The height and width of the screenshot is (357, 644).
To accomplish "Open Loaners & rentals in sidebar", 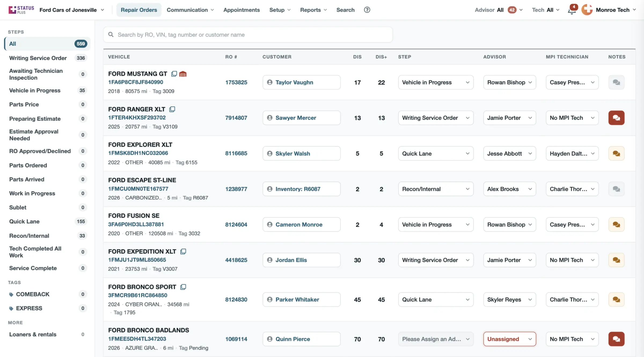I will [47, 334].
